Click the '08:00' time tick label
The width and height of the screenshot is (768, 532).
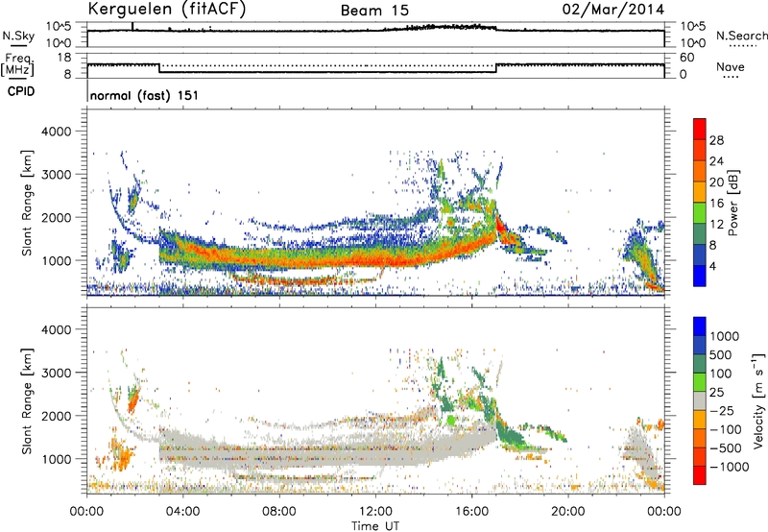[x=279, y=512]
